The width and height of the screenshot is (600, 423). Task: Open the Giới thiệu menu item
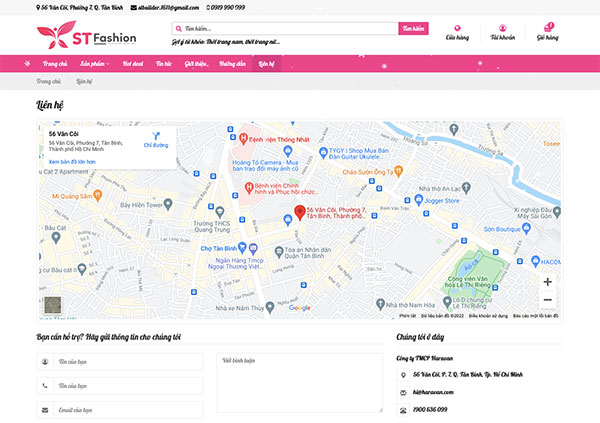coord(196,64)
